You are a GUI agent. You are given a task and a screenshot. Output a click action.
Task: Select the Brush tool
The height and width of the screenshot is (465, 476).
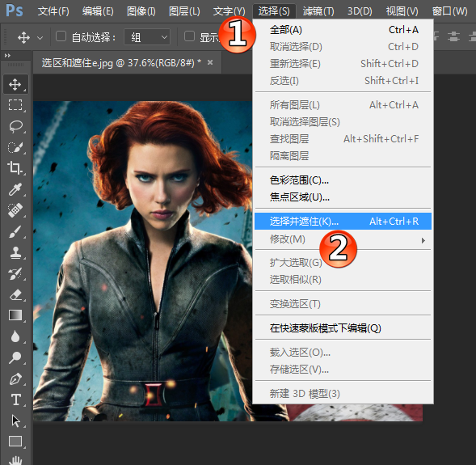click(x=15, y=231)
